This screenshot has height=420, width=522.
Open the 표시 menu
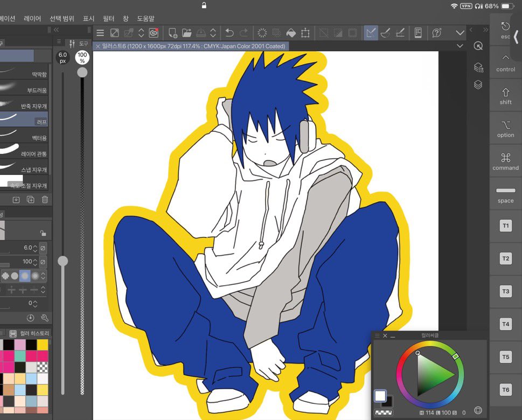pos(88,19)
